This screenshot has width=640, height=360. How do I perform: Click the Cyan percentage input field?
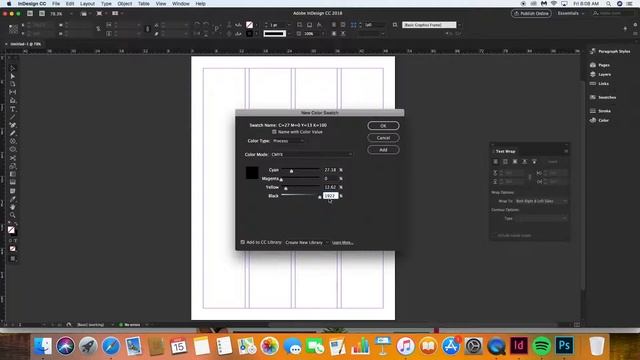pyautogui.click(x=331, y=170)
